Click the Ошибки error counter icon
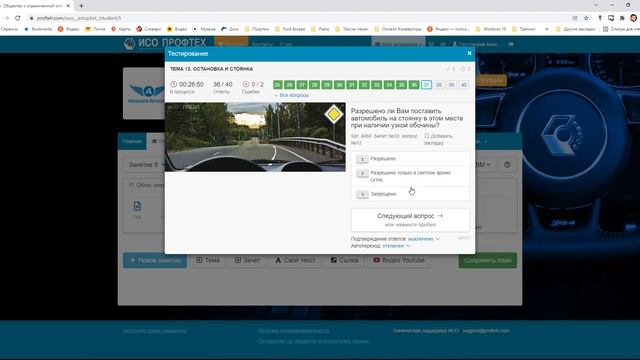Image resolution: width=640 pixels, height=360 pixels. click(246, 84)
